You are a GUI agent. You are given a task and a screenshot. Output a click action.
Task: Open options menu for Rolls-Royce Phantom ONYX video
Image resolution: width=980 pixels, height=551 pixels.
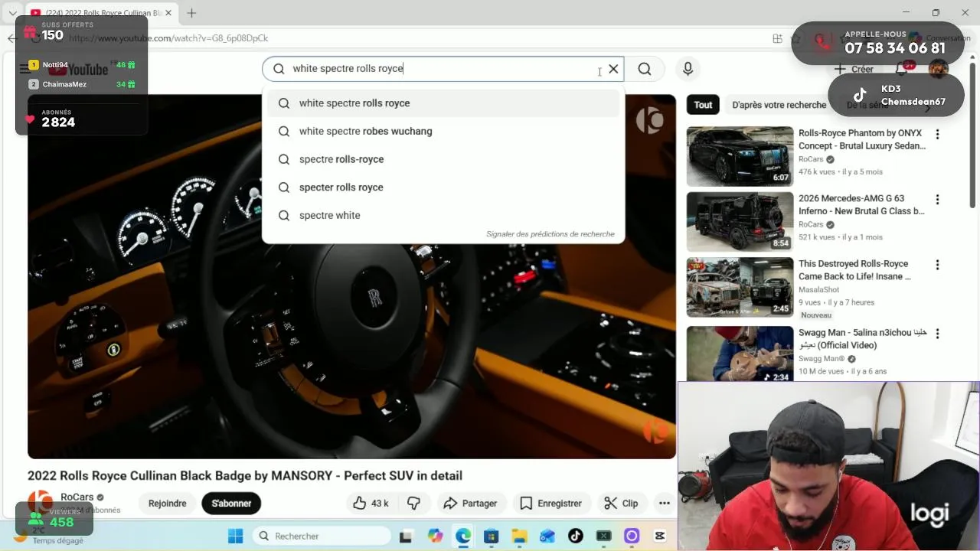(937, 135)
